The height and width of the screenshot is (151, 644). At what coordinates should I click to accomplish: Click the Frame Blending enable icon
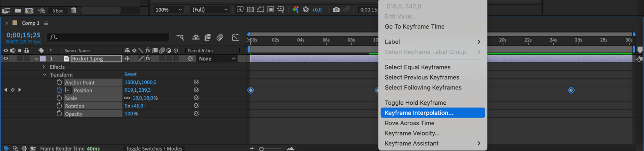click(x=208, y=37)
